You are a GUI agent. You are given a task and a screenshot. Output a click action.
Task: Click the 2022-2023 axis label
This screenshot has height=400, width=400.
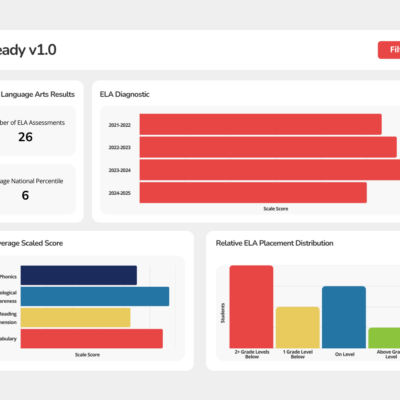(119, 147)
